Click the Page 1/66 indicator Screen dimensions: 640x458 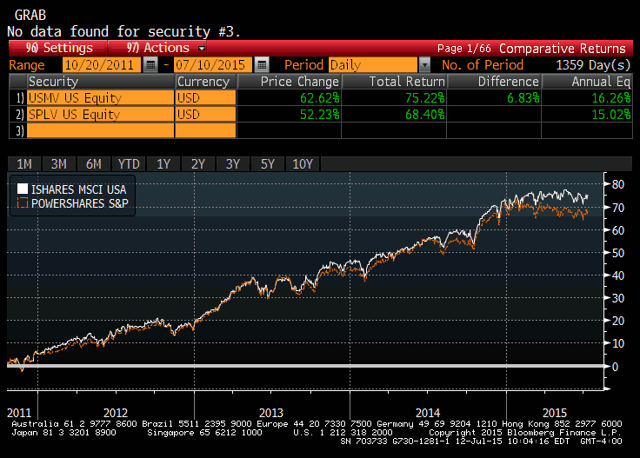464,49
